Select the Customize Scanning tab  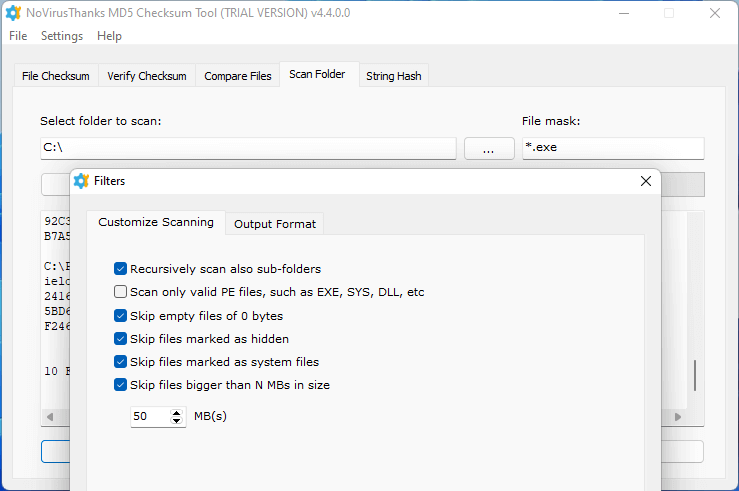156,222
